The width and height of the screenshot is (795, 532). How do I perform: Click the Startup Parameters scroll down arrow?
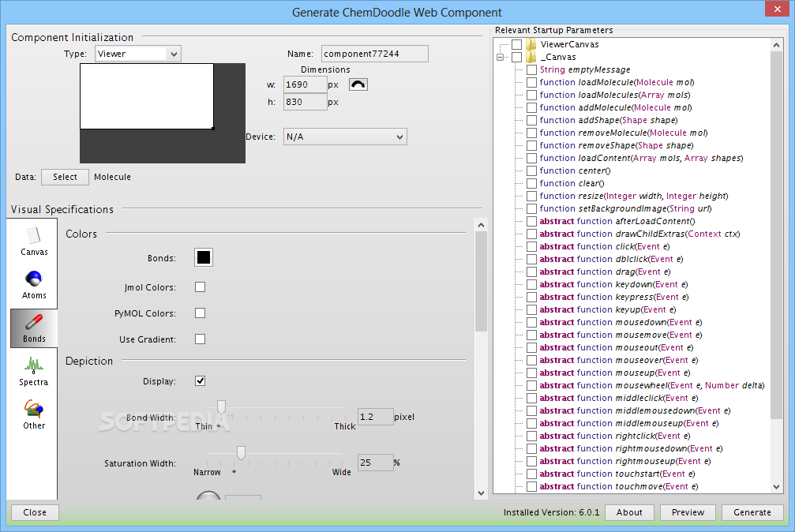pyautogui.click(x=776, y=487)
